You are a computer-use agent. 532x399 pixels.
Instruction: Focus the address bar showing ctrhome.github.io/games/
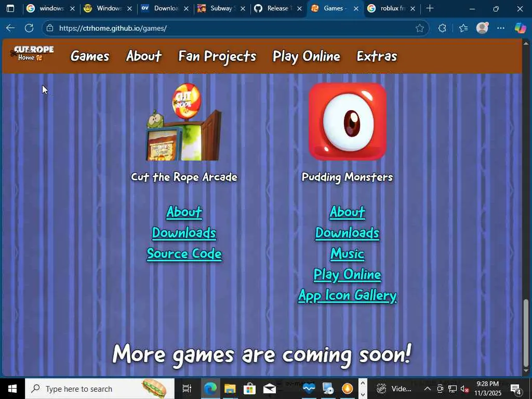[x=234, y=28]
